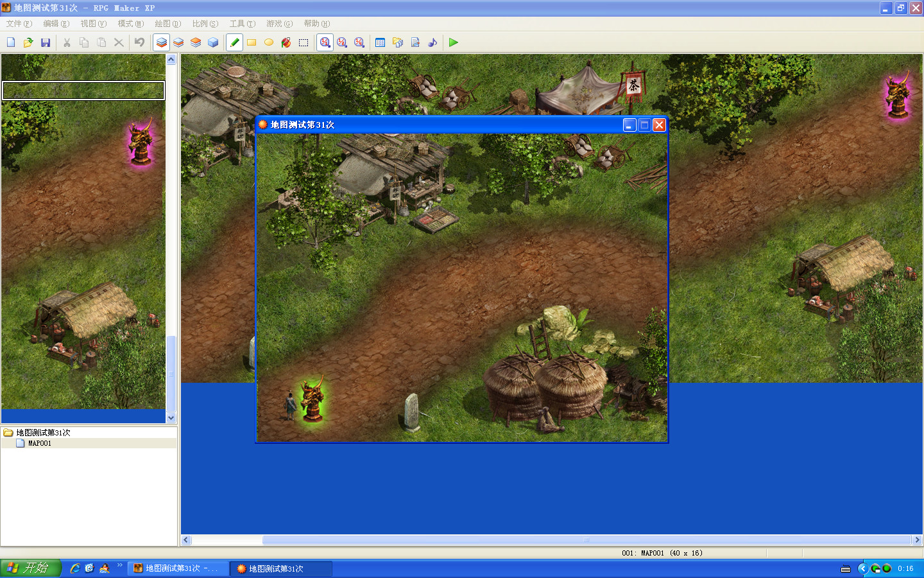This screenshot has height=578, width=924.
Task: Choose the dashed Selection tool
Action: coord(304,42)
